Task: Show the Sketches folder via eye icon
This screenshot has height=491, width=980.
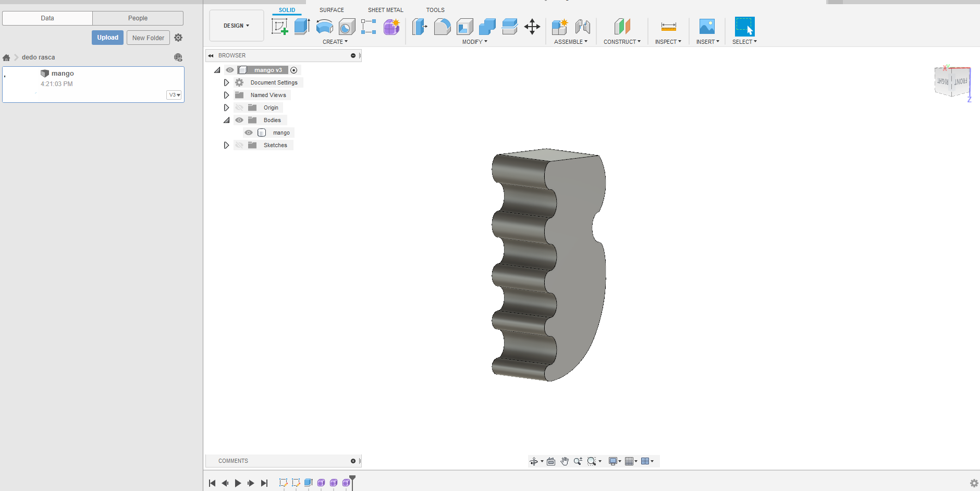Action: coord(239,145)
